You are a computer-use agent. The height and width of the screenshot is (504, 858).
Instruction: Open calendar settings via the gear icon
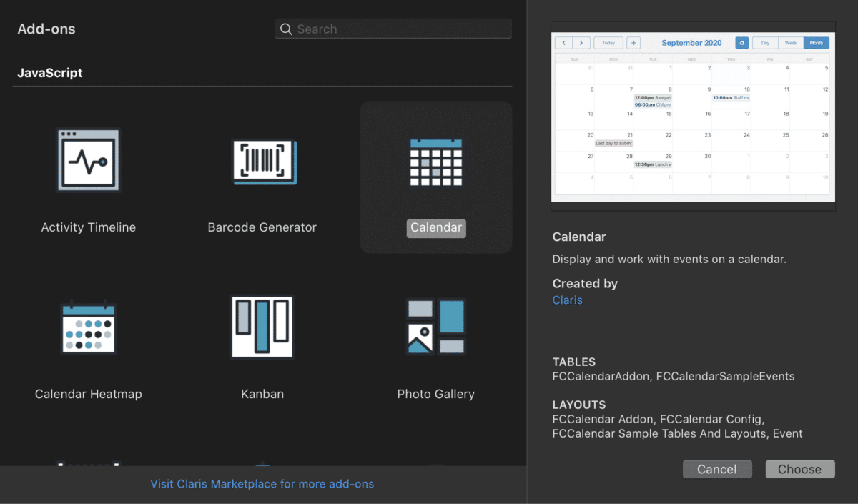coord(741,43)
